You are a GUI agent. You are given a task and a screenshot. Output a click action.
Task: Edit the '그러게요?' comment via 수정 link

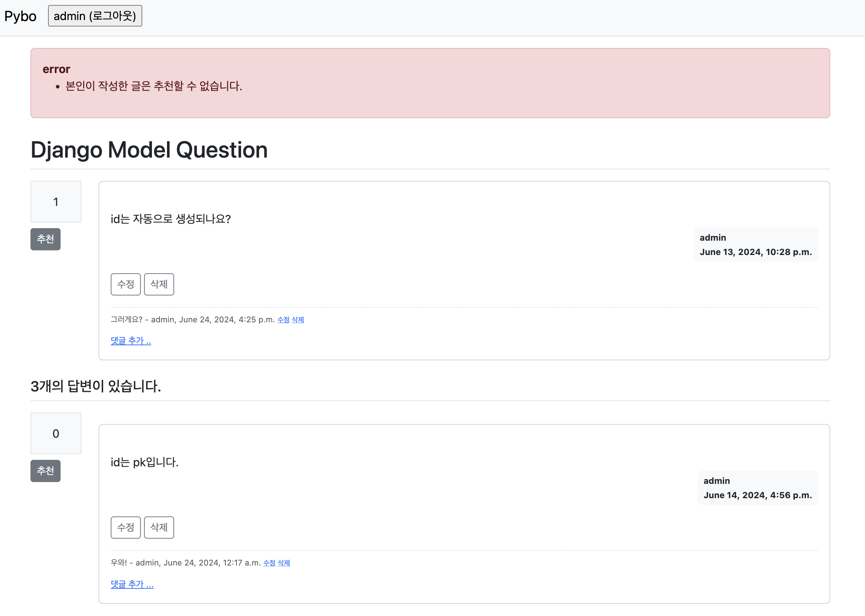(283, 320)
